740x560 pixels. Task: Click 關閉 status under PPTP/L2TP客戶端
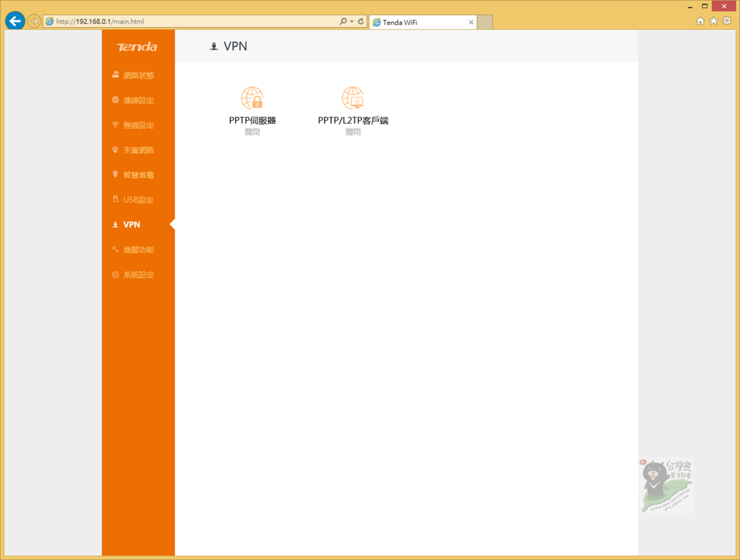coord(353,132)
